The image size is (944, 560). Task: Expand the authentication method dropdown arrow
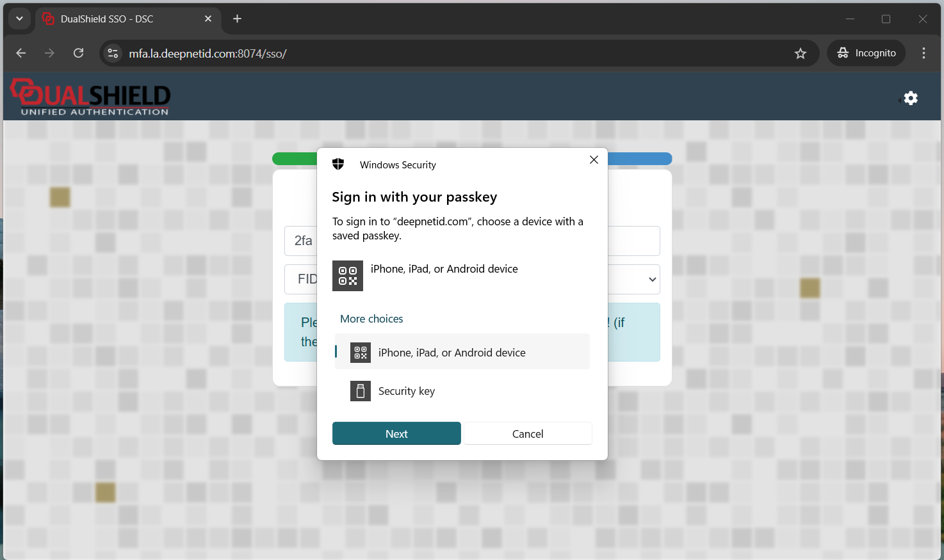652,280
